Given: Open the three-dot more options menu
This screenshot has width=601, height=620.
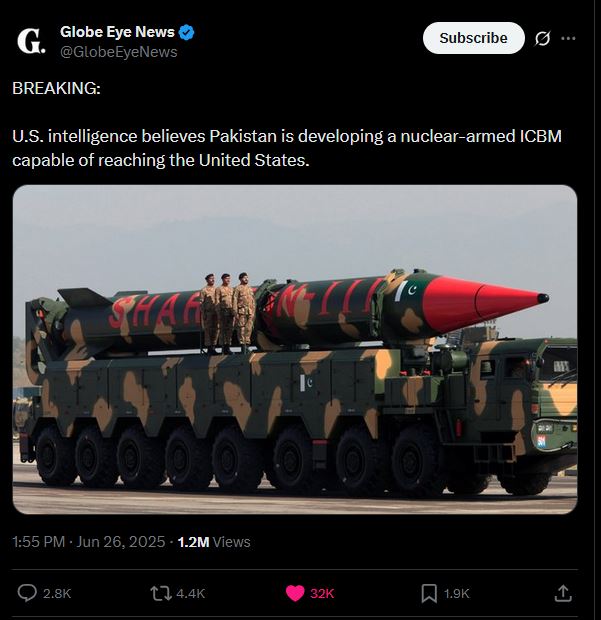Looking at the screenshot, I should click(568, 38).
